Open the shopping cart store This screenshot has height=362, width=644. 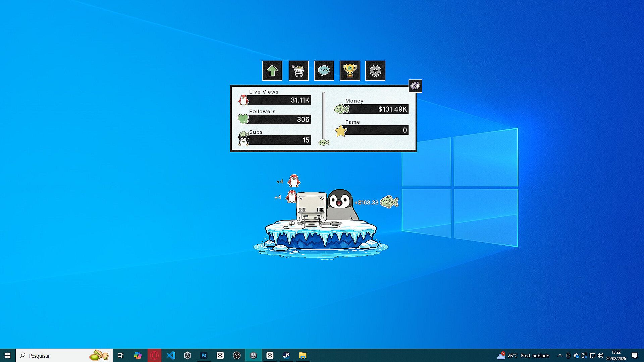[x=299, y=71]
